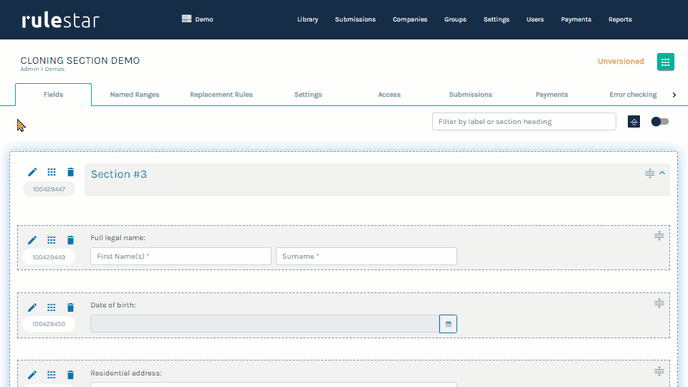Click the rulestar logo
The width and height of the screenshot is (688, 387).
pos(61,20)
